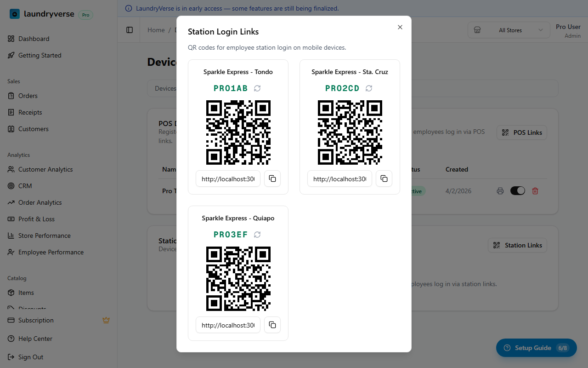This screenshot has height=368, width=588.
Task: Click the POS Links button
Action: pos(522,132)
